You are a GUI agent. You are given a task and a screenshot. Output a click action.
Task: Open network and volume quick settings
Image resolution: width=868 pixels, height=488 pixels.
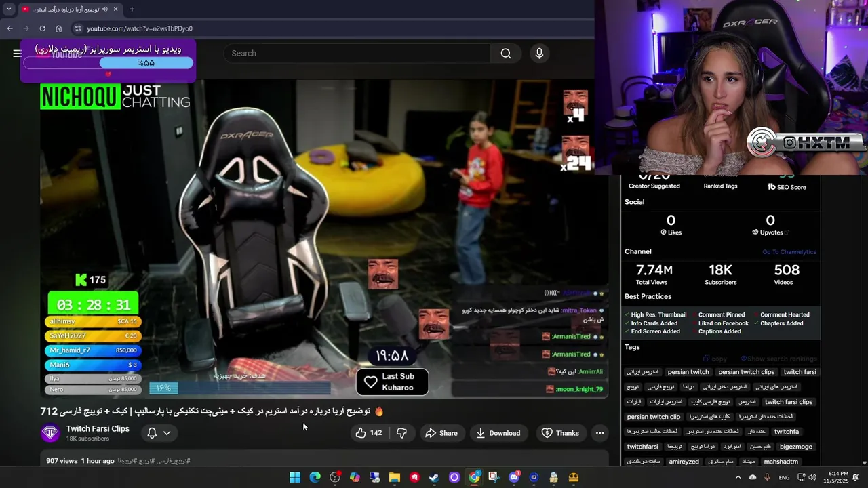click(x=806, y=477)
